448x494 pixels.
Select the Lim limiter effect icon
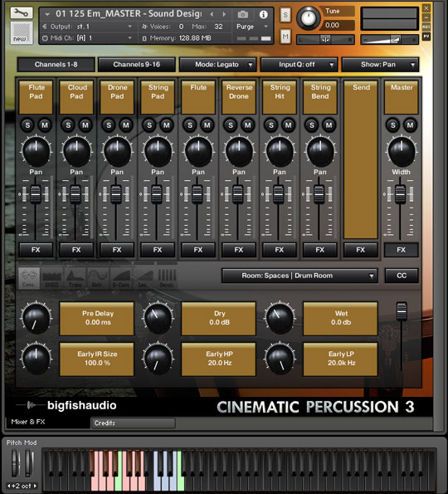144,278
